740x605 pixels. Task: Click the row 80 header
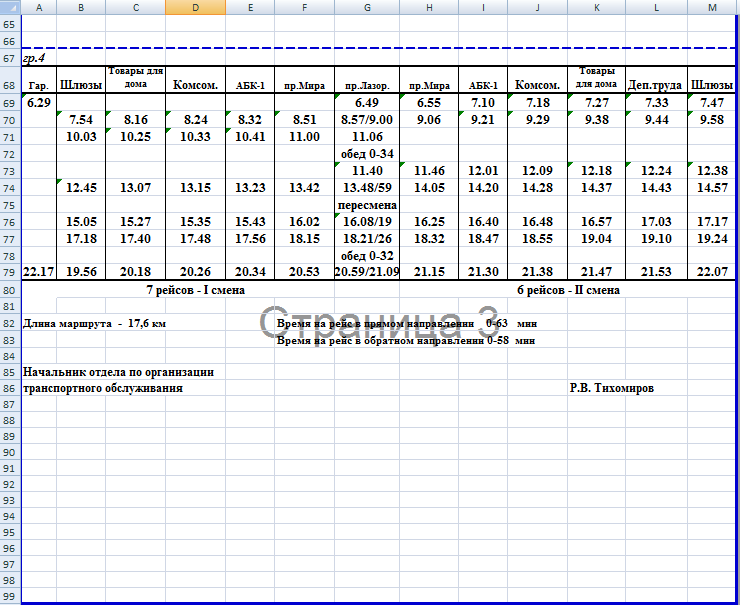click(10, 290)
